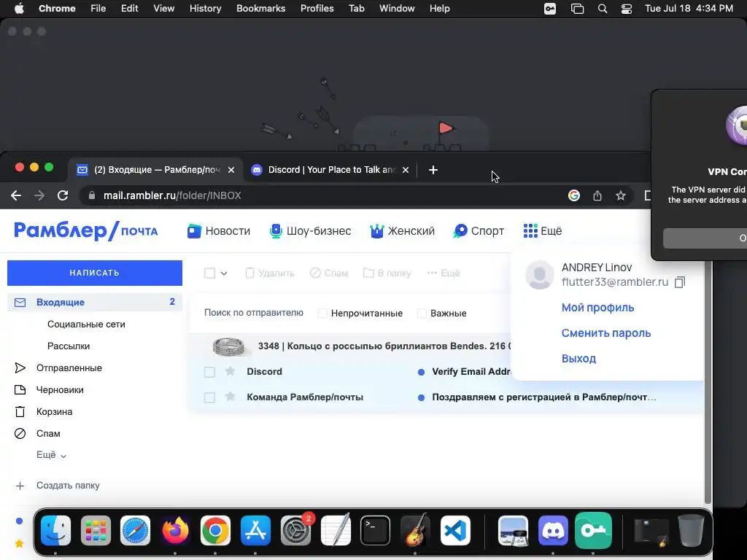
Task: Open Социальные сети subfolder
Action: pyautogui.click(x=86, y=324)
